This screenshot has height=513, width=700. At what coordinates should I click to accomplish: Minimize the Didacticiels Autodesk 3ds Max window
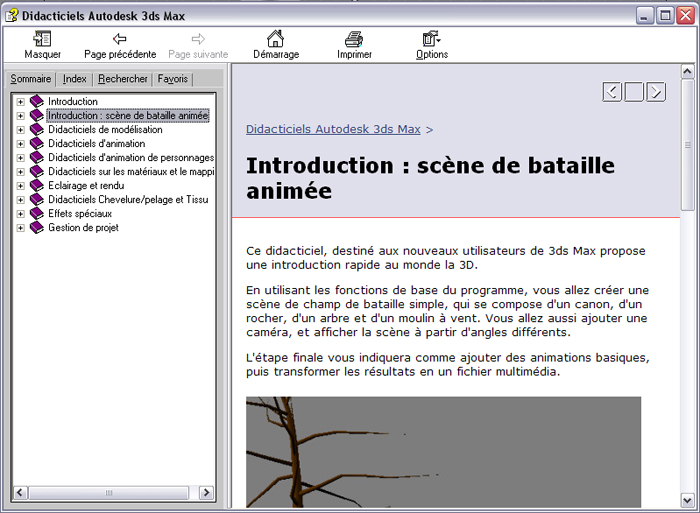pyautogui.click(x=644, y=16)
